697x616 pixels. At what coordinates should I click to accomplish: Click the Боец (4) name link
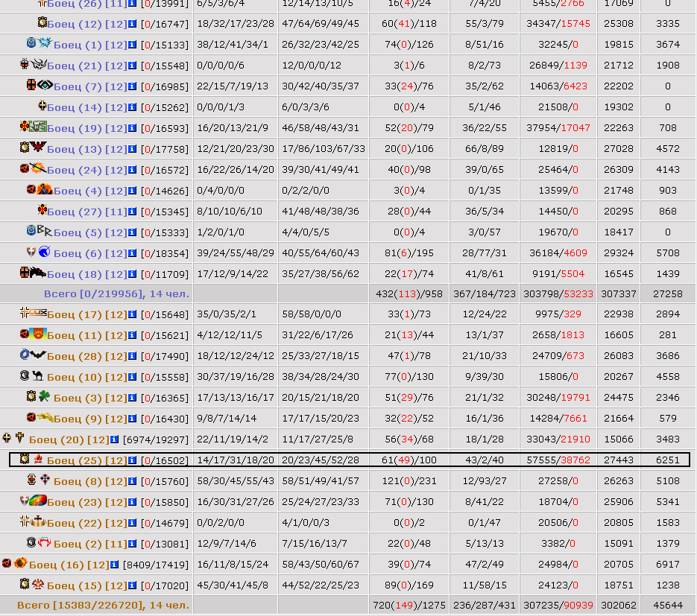78,191
